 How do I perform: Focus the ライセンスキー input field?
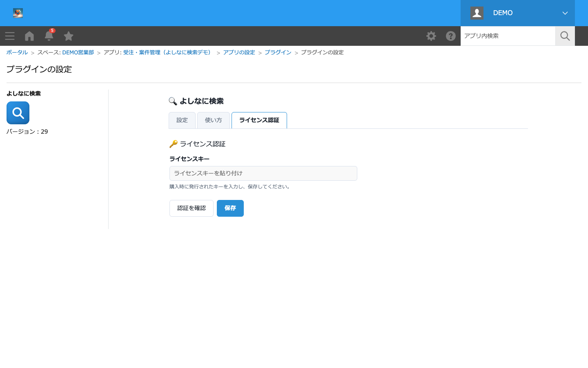click(263, 173)
